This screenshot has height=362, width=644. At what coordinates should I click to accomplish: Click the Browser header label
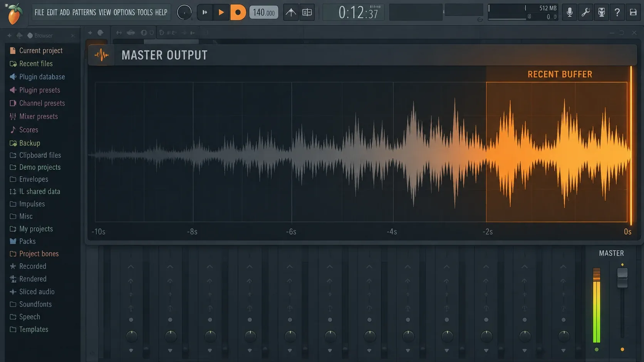[x=43, y=35]
